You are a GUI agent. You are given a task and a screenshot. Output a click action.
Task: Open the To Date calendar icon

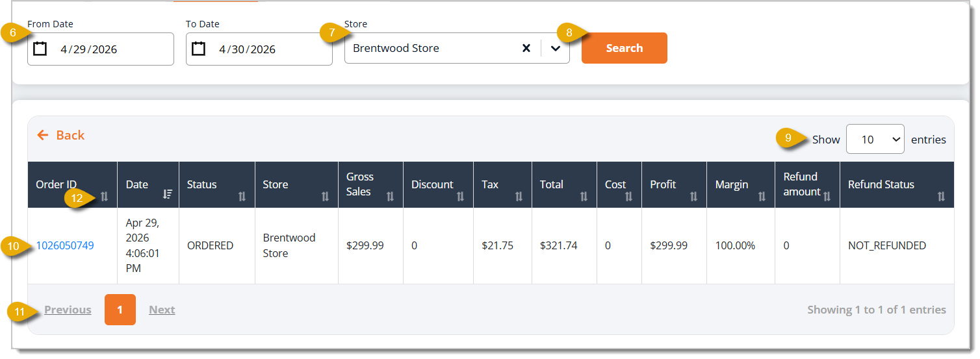[198, 49]
